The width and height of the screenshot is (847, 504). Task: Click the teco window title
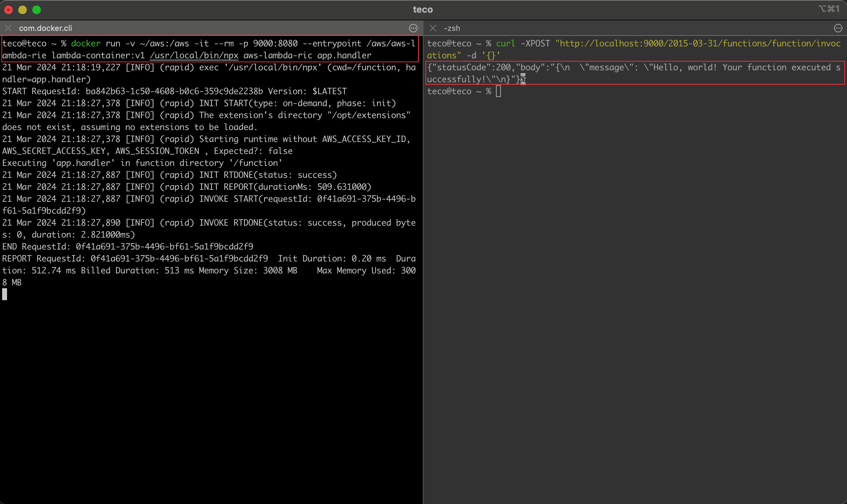point(423,9)
